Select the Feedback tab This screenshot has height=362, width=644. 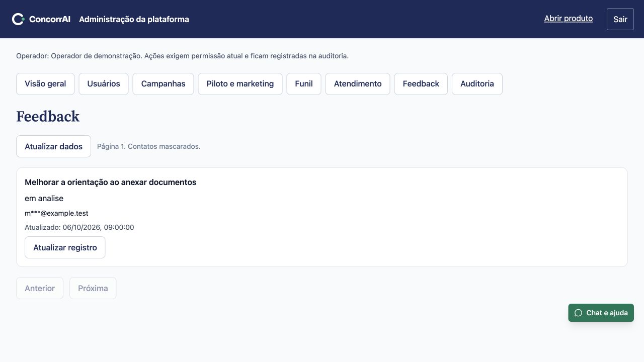click(421, 84)
